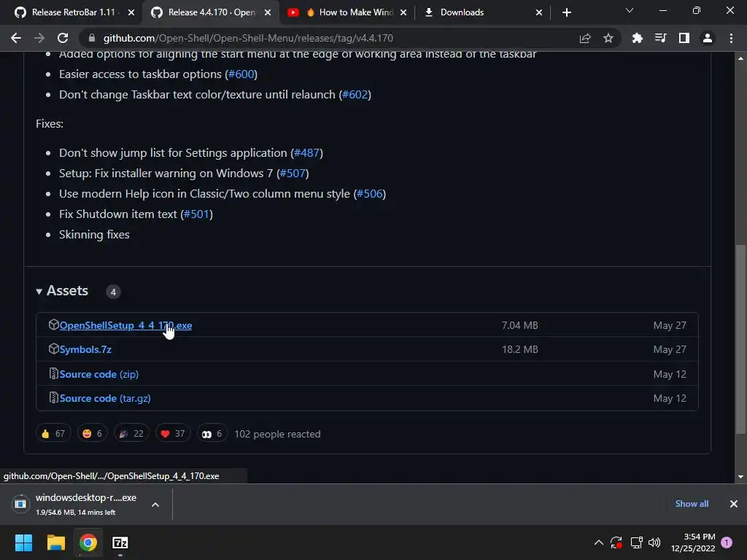Click the eyes reaction with 6

212,433
